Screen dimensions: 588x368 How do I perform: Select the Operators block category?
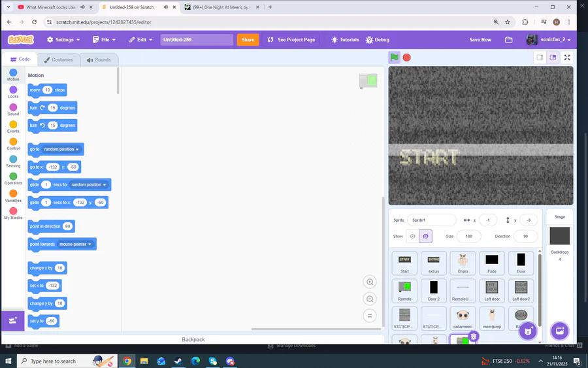coord(13,179)
